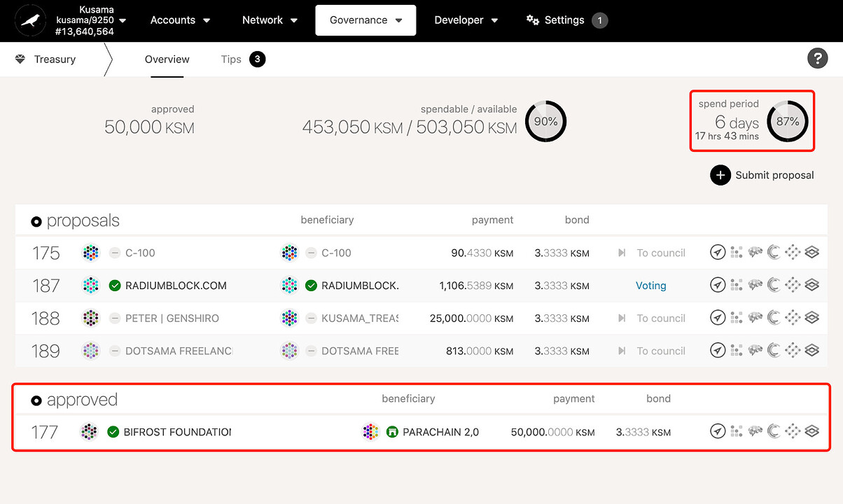Image resolution: width=843 pixels, height=504 pixels.
Task: Click DOTSAMA FREELANC proposer identicon
Action: [90, 351]
